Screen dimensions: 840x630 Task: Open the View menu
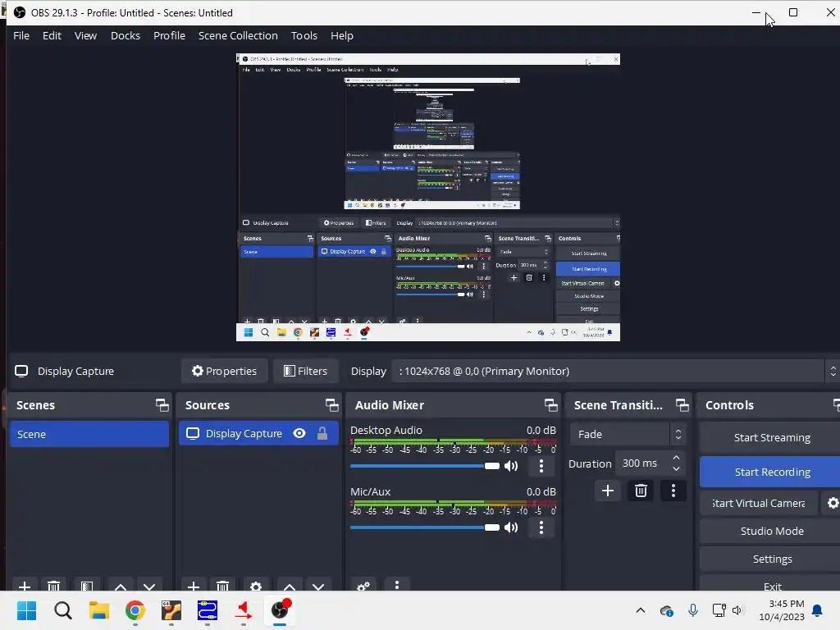coord(85,36)
